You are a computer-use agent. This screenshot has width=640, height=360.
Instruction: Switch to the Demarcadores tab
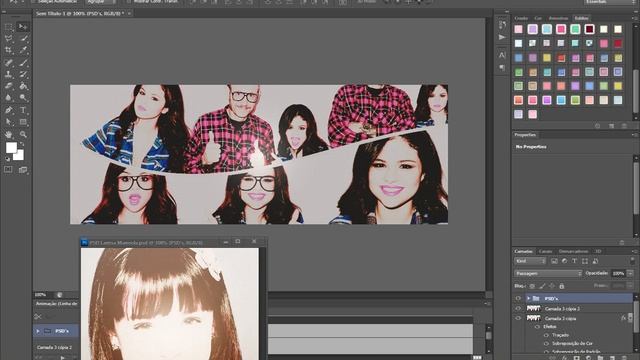(x=573, y=251)
